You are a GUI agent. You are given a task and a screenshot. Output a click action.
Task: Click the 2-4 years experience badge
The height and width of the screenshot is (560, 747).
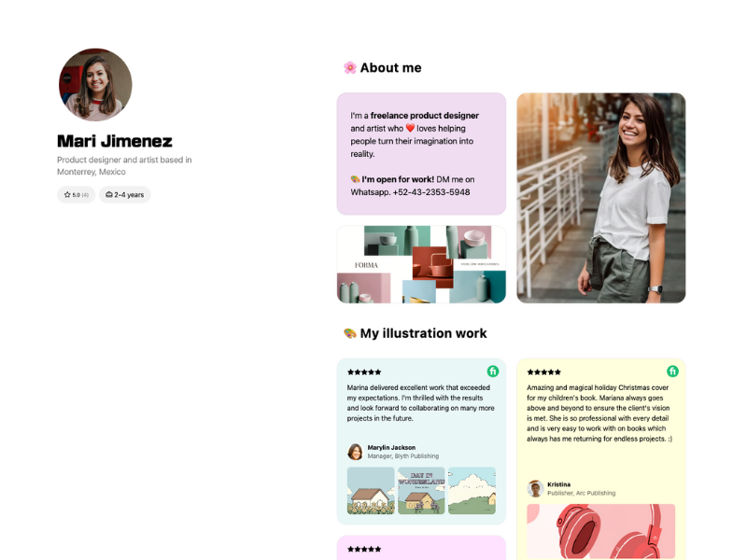click(125, 195)
